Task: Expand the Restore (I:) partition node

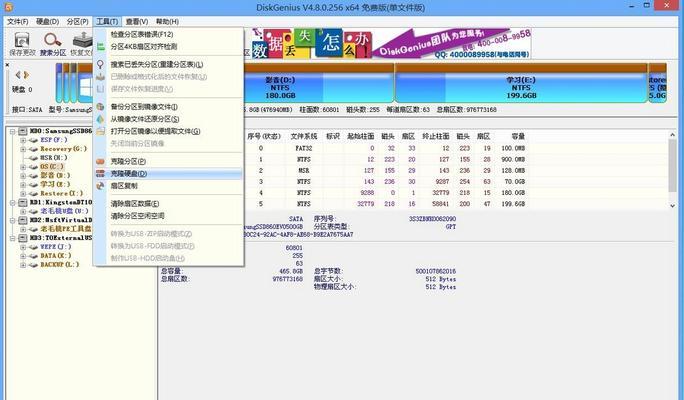Action: (x=23, y=193)
